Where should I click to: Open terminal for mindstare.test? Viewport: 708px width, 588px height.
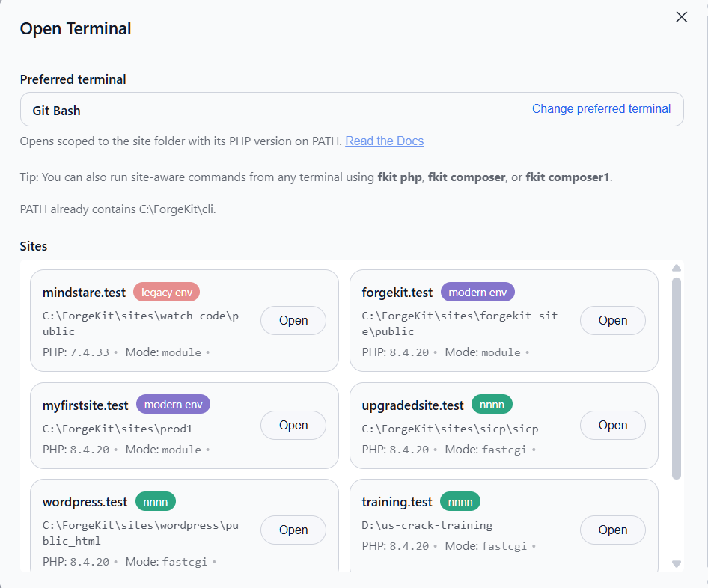point(293,320)
